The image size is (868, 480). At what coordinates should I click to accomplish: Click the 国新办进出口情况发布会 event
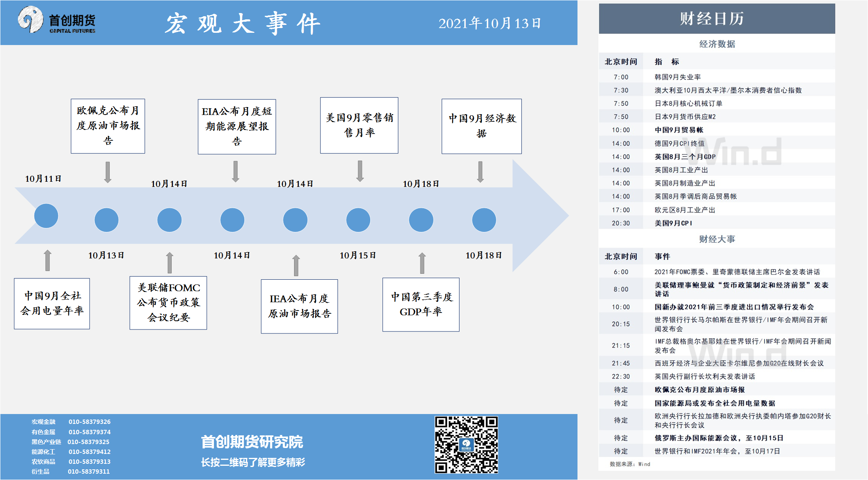point(717,307)
